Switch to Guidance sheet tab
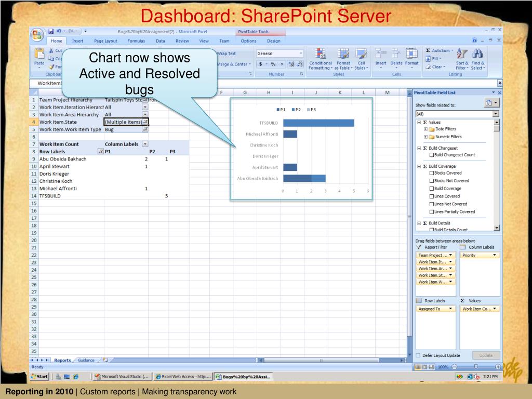The width and height of the screenshot is (532, 399). pos(86,360)
